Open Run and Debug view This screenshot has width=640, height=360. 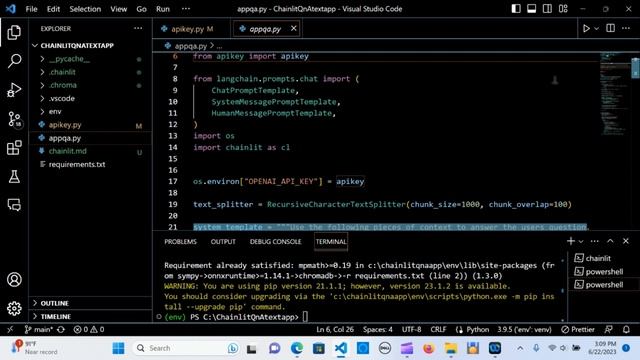point(14,90)
